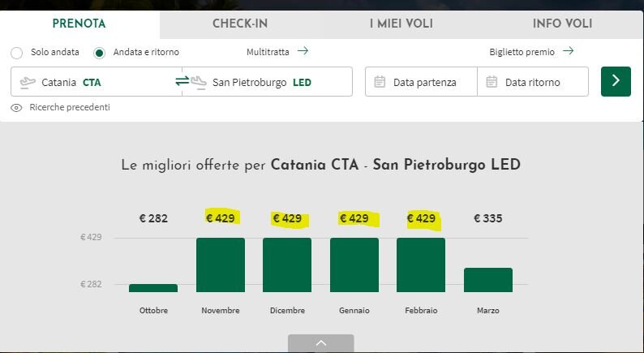The width and height of the screenshot is (644, 353).
Task: Open calendar icon for Data partenza
Action: click(x=380, y=82)
